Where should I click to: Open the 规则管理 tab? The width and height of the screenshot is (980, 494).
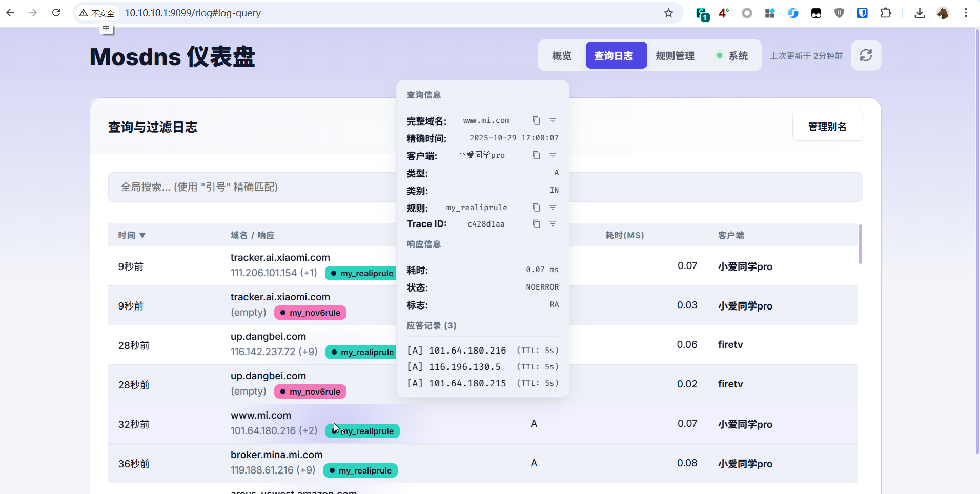(x=675, y=55)
